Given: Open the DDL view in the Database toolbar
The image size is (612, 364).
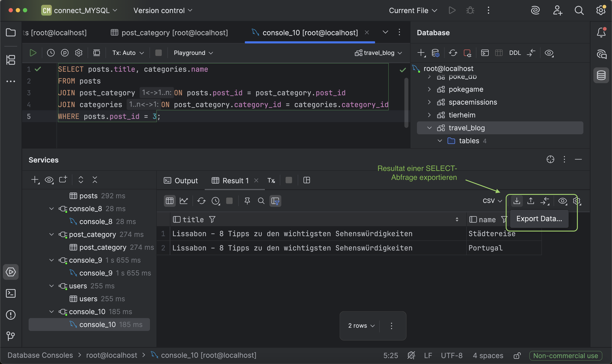Looking at the screenshot, I should 515,53.
